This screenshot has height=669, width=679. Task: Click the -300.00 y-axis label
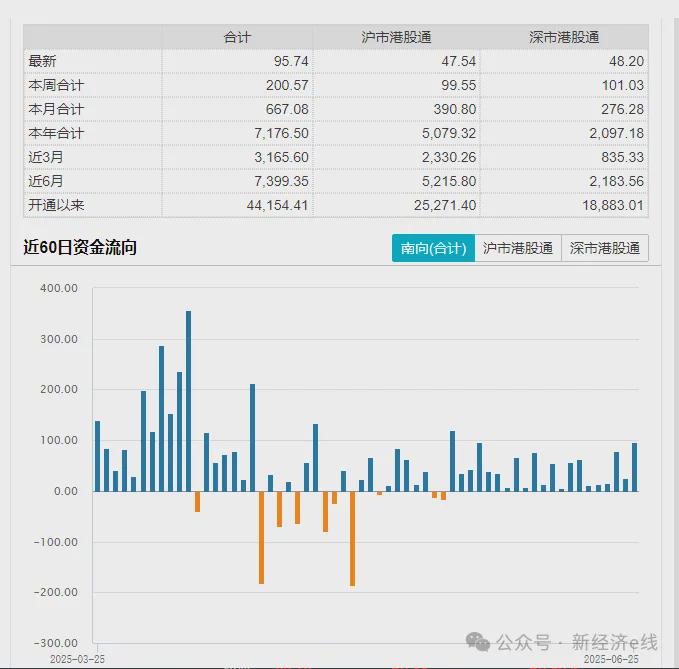tap(56, 643)
